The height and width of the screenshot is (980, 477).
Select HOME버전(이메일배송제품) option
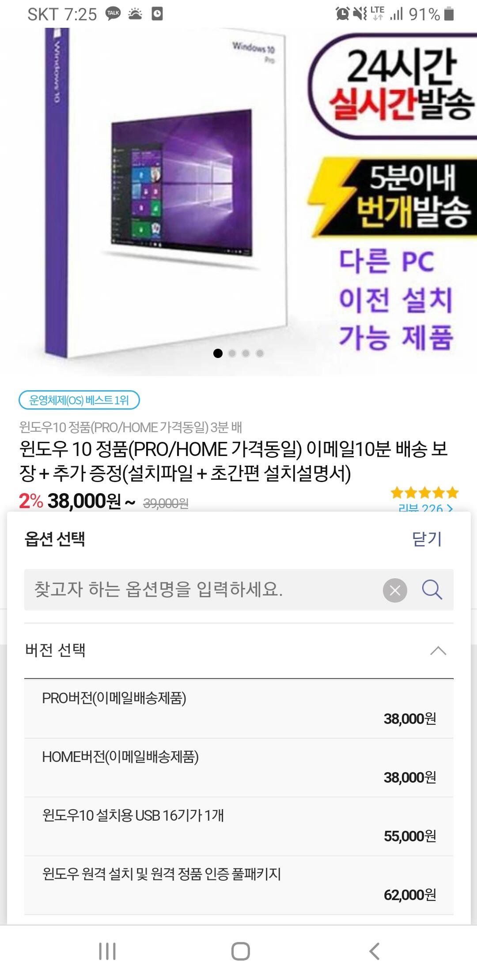239,768
